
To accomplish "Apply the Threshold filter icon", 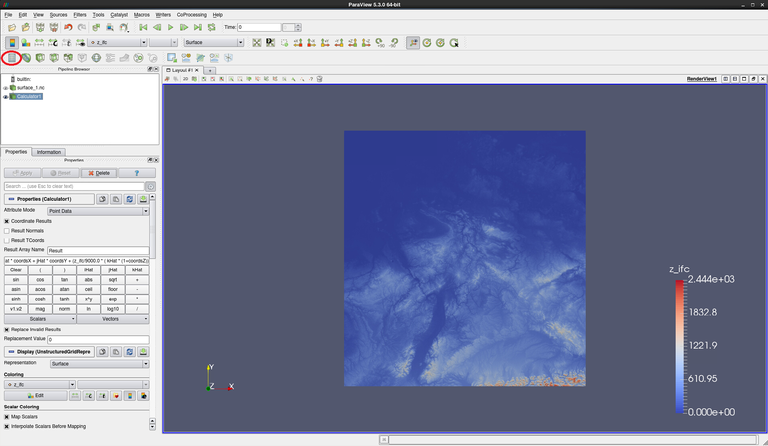I will tap(68, 58).
